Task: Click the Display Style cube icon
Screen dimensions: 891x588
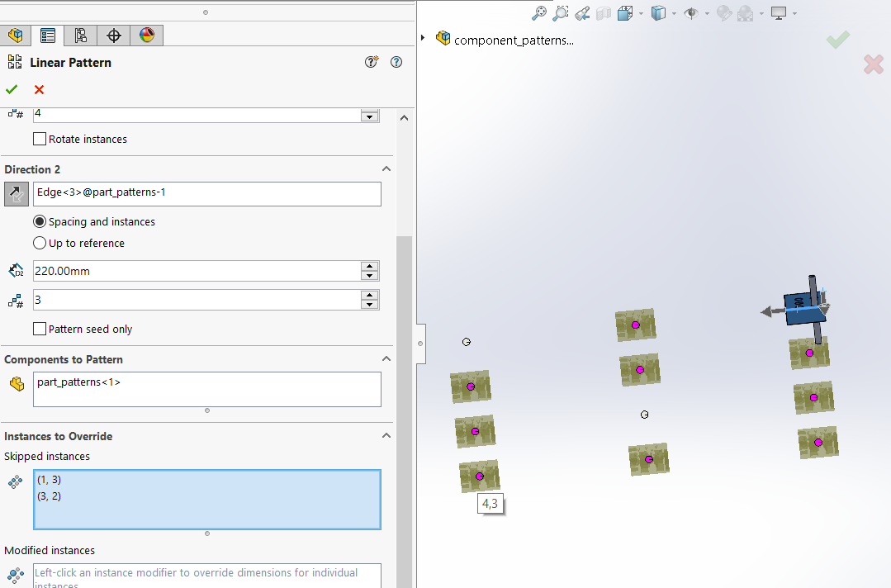Action: point(658,12)
